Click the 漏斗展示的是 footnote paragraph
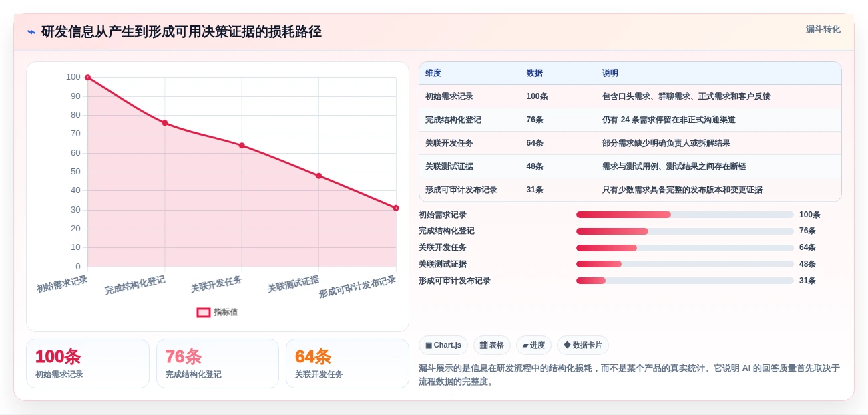Viewport: 868px width, 415px height. click(629, 375)
